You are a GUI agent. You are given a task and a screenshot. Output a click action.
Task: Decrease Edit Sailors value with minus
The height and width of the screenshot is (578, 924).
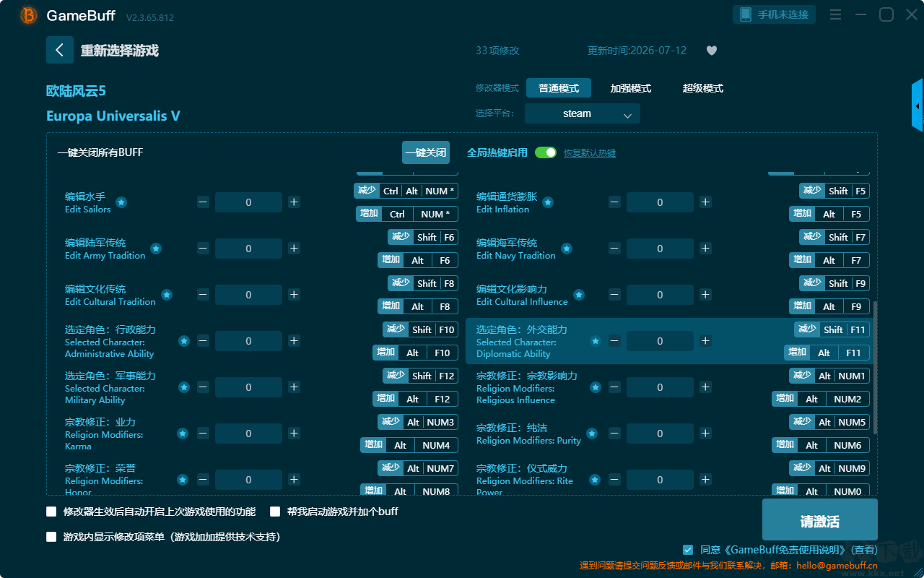(x=204, y=202)
